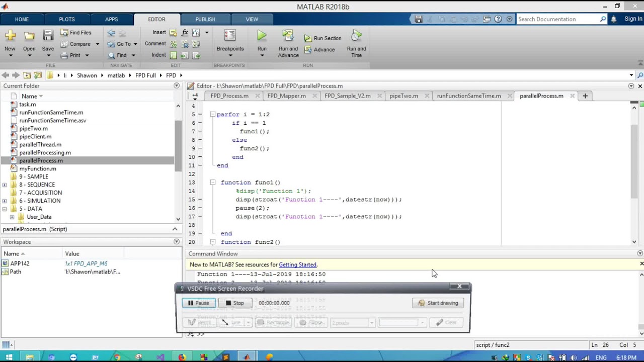Open Current Folder panel actions menu

point(177,86)
